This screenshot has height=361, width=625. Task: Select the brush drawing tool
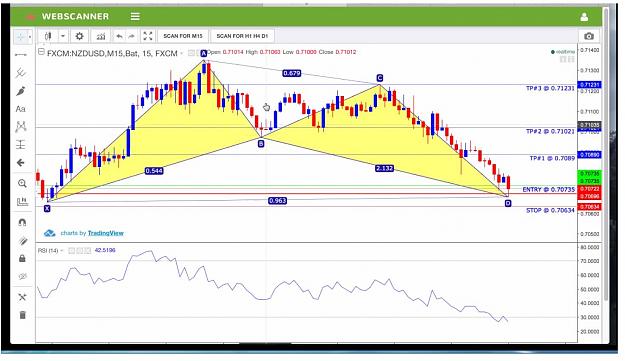(21, 91)
